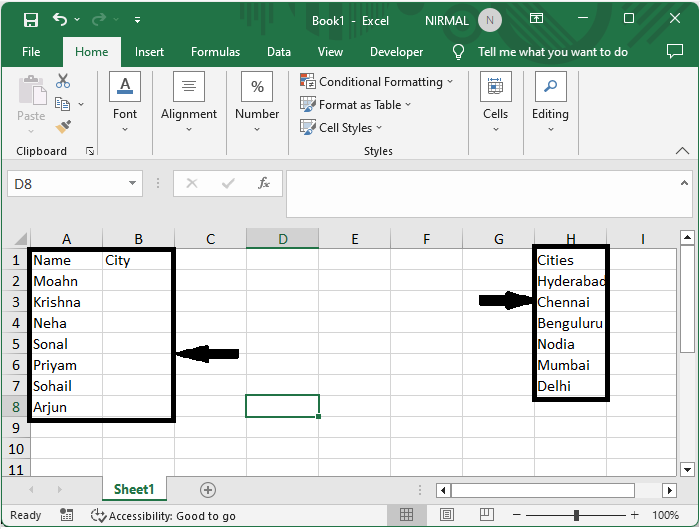Switch to Normal view
Viewport: 700px width, 529px height.
tap(406, 515)
